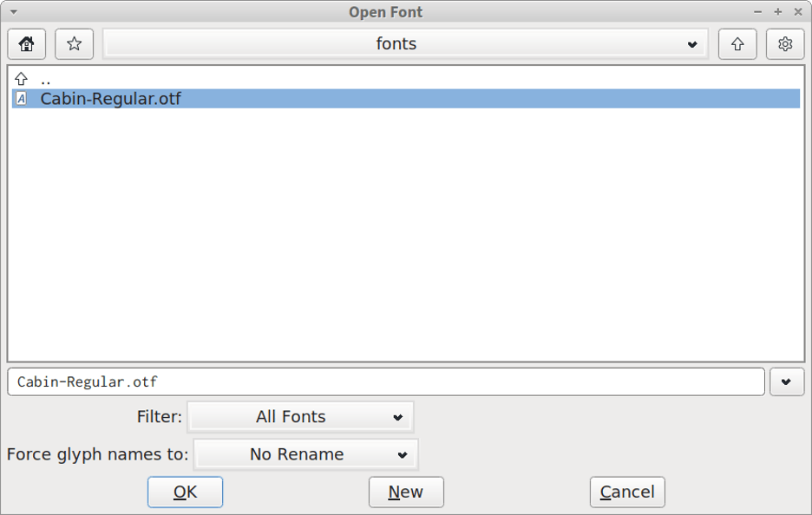The image size is (812, 515).
Task: Open the Force glyph names dropdown
Action: 305,453
